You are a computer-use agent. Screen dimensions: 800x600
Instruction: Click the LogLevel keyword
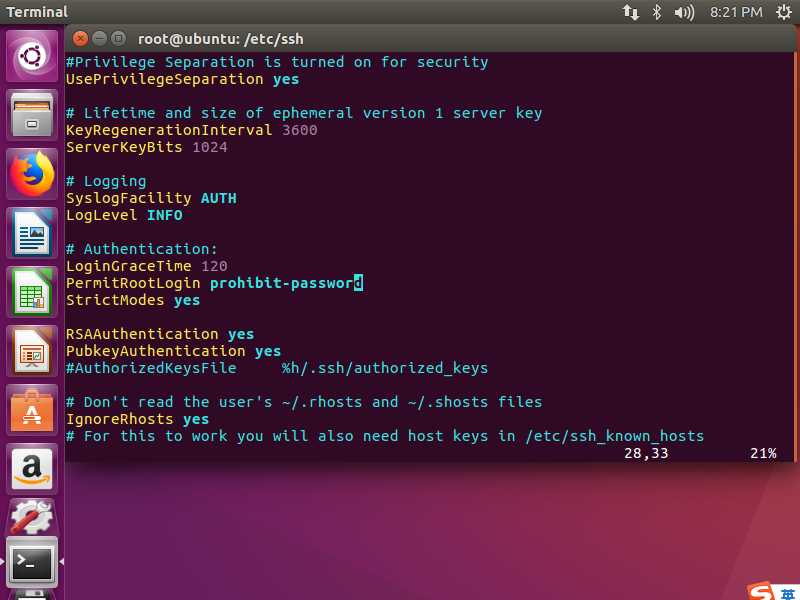(102, 215)
